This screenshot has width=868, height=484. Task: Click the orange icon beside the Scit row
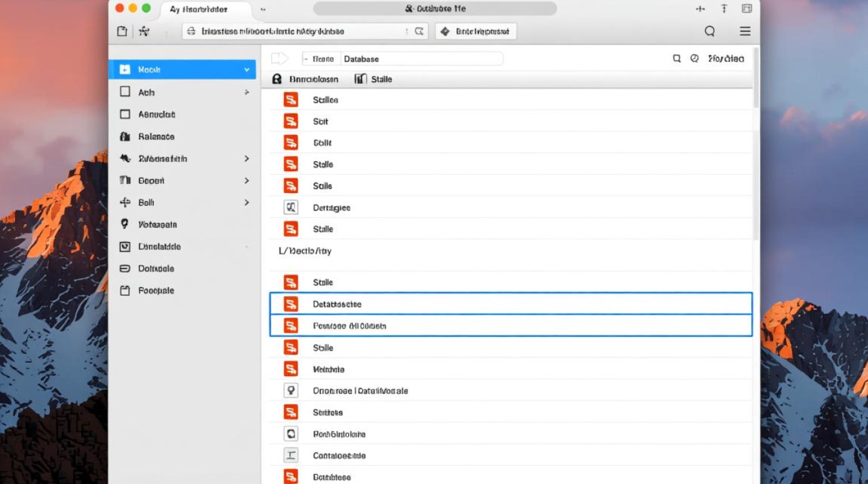point(291,121)
